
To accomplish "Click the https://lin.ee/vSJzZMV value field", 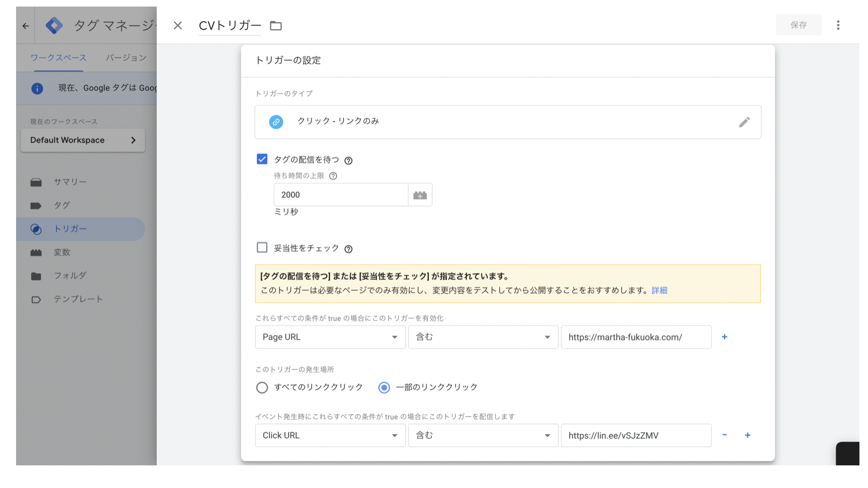I will 635,436.
